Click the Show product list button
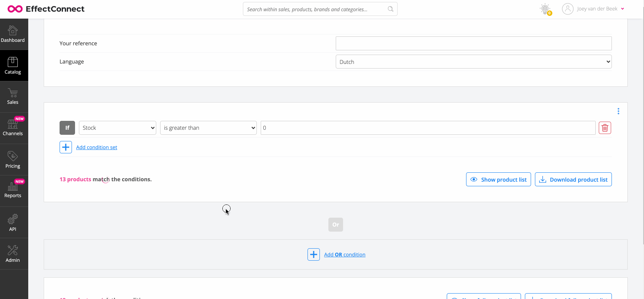 pyautogui.click(x=498, y=180)
